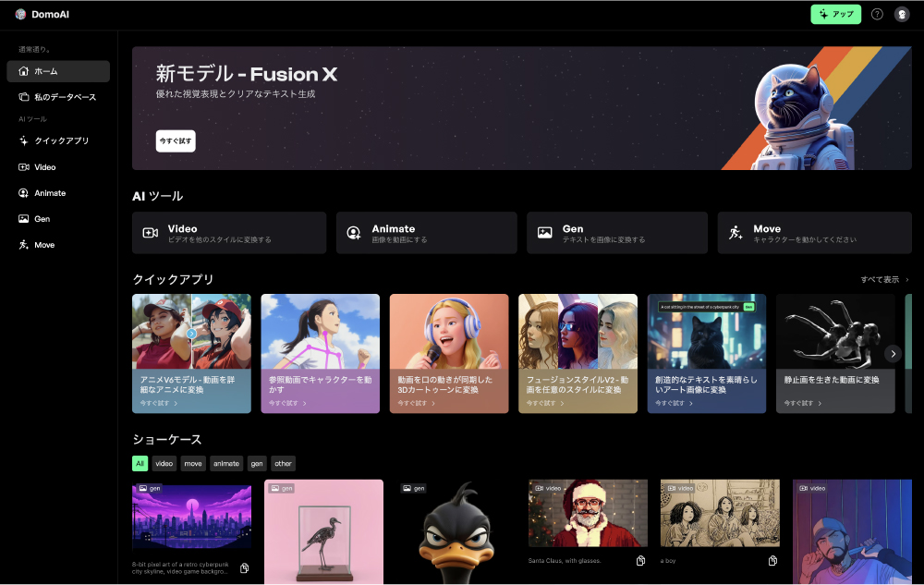Go to ホーム in the sidebar

coord(58,71)
